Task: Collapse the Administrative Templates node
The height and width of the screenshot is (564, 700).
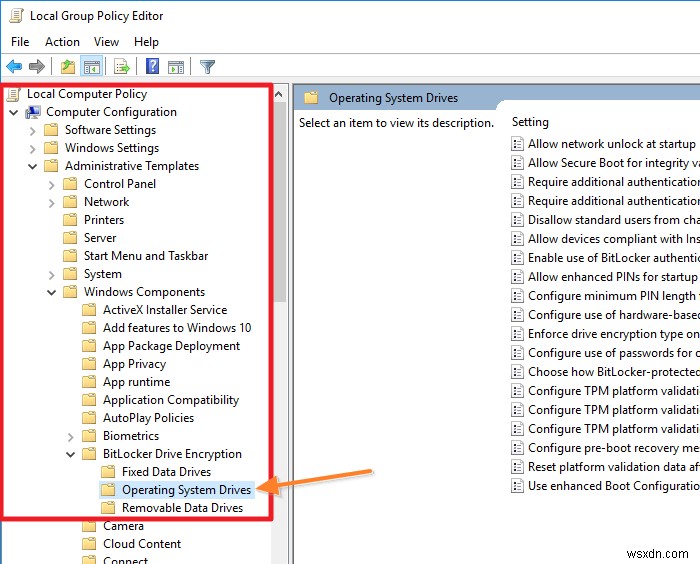Action: click(x=33, y=166)
